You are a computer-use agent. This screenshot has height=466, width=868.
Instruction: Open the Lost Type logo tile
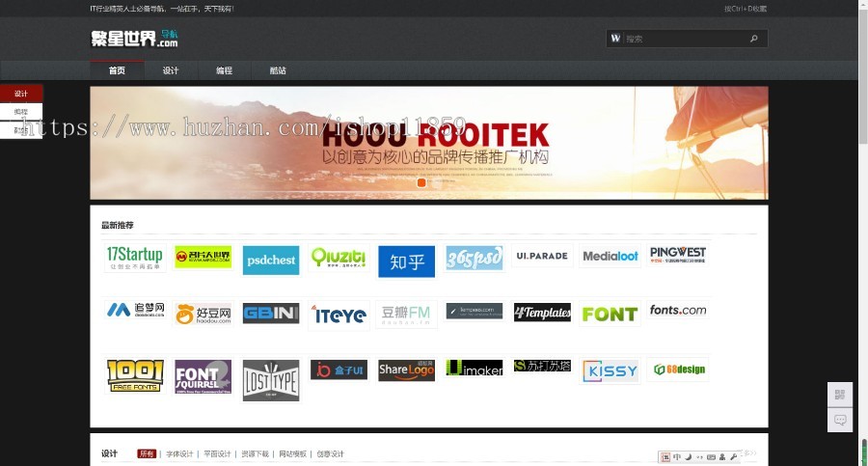point(271,380)
